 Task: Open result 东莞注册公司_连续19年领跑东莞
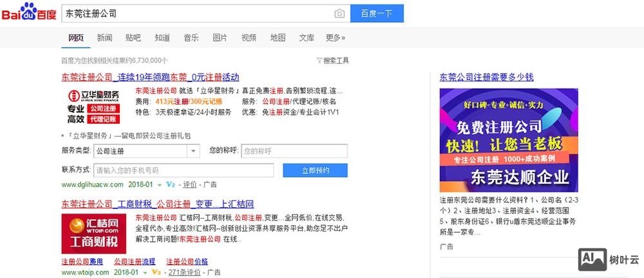click(150, 77)
